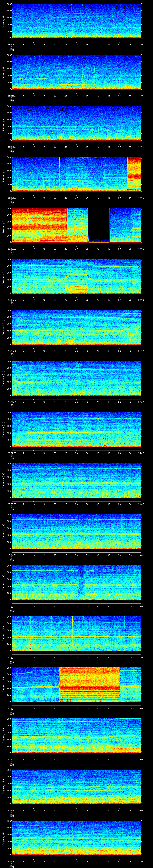The width and height of the screenshot is (153, 868).
Task: Click the "26:00" end time label
Action: (141, 606)
